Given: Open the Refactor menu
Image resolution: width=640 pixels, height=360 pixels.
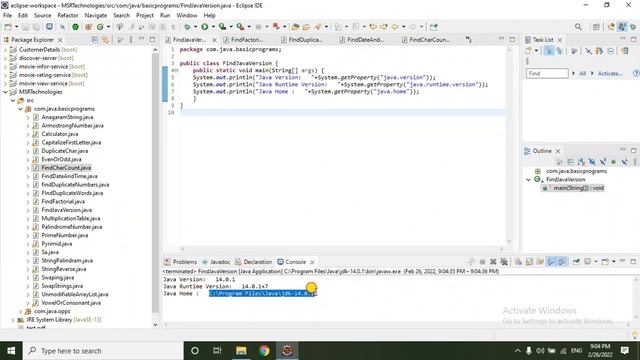Looking at the screenshot, I should coord(68,16).
